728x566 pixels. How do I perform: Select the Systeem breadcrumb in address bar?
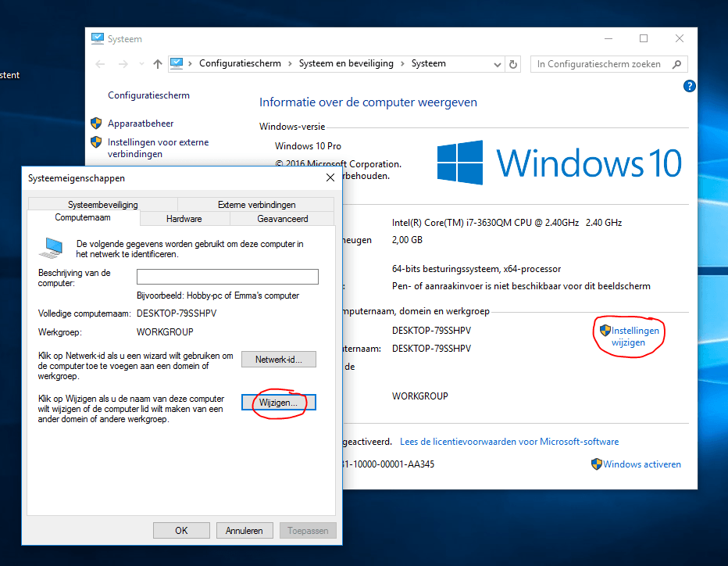click(x=429, y=63)
